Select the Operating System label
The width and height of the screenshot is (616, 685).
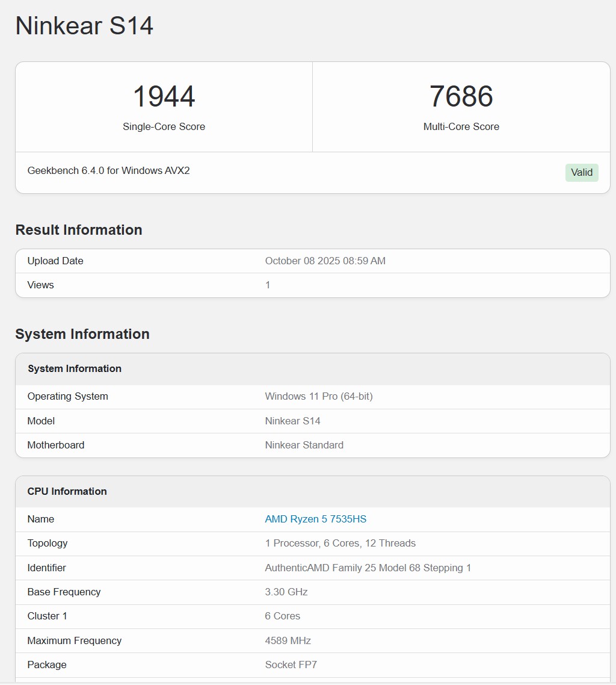(x=67, y=396)
